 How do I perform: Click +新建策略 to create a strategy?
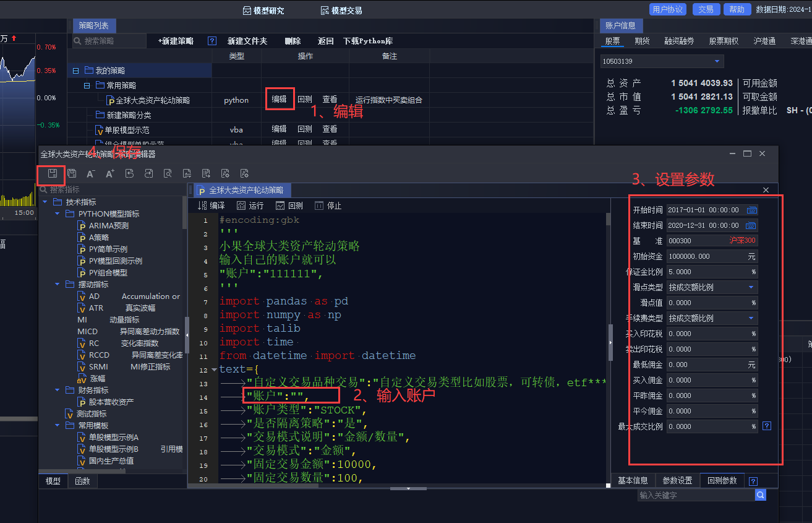pos(176,41)
